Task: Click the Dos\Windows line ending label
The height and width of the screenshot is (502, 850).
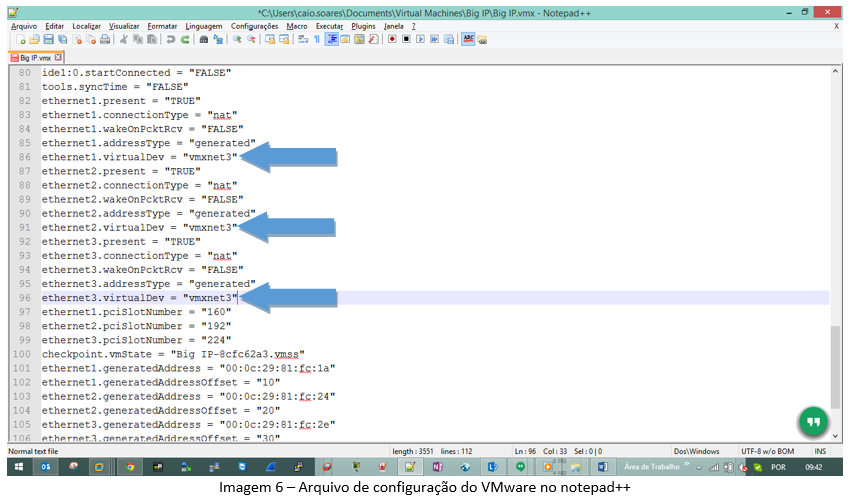Action: tap(697, 451)
